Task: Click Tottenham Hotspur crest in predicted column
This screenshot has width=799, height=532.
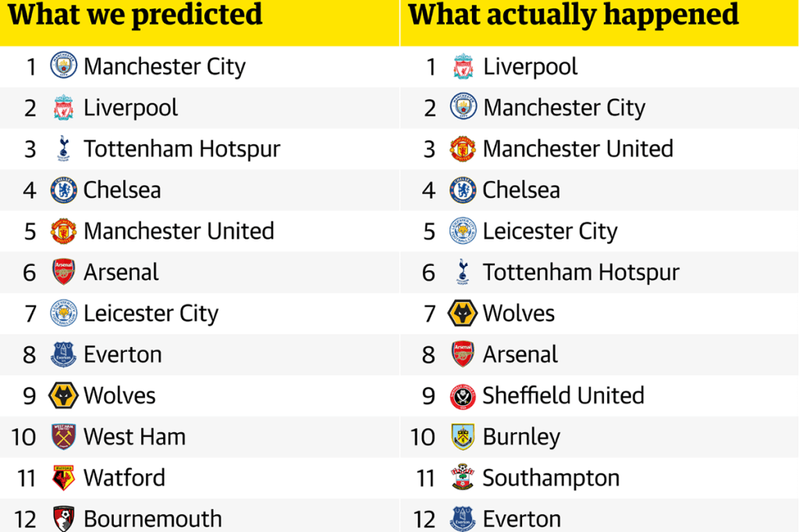Action: coord(63,148)
